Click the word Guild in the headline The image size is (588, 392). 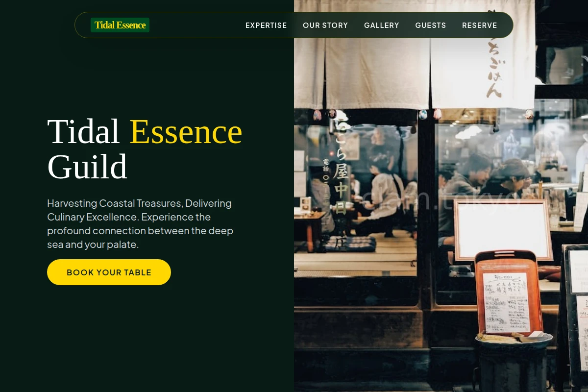[87, 167]
